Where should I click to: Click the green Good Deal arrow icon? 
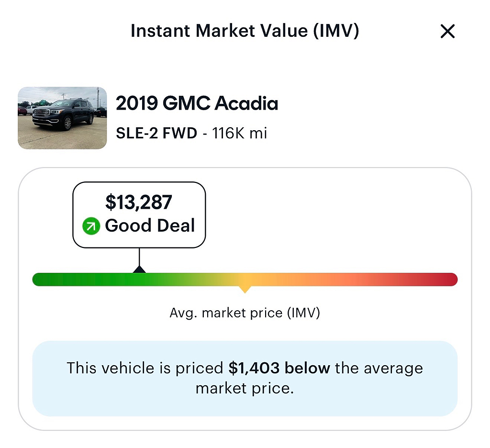[x=91, y=226]
